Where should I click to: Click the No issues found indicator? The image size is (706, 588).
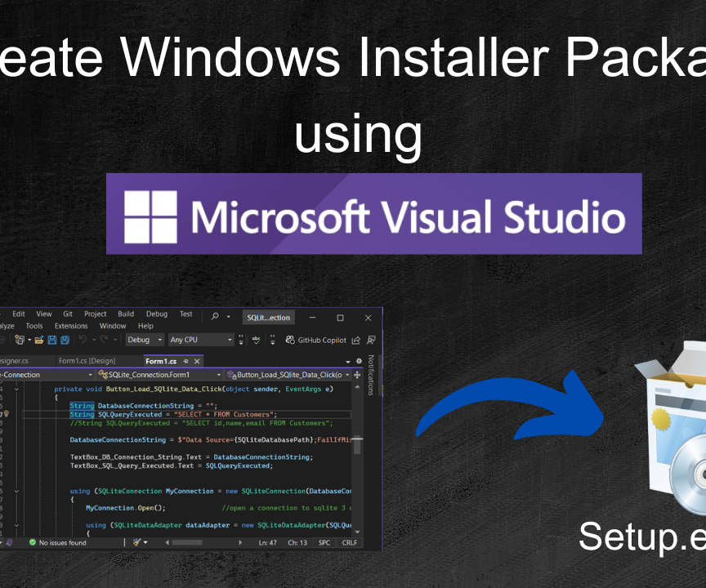tap(58, 542)
